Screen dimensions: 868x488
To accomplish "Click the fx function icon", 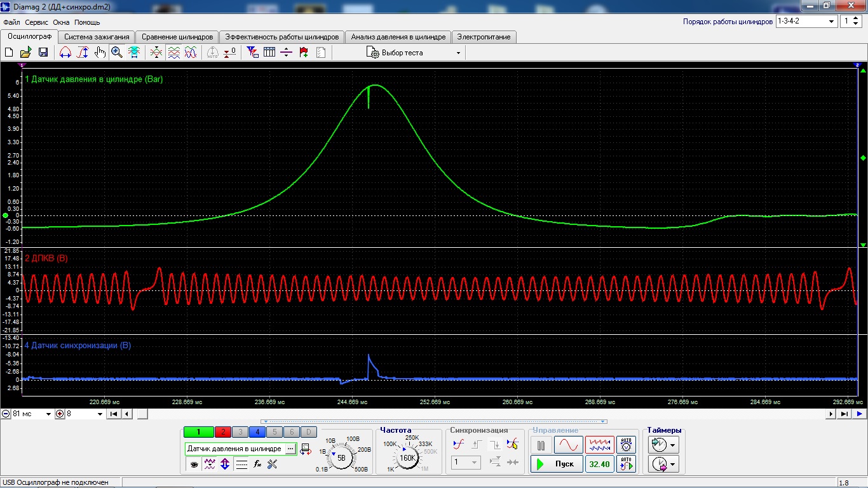I will point(257,464).
